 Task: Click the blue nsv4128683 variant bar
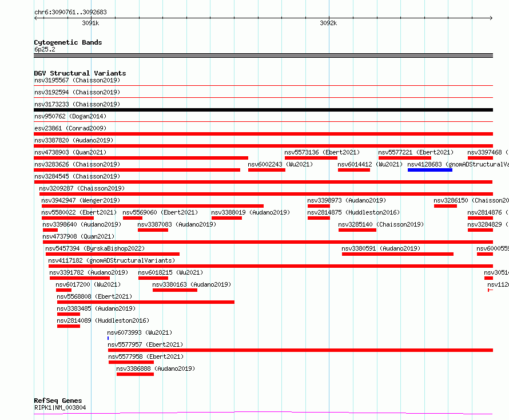pyautogui.click(x=430, y=170)
